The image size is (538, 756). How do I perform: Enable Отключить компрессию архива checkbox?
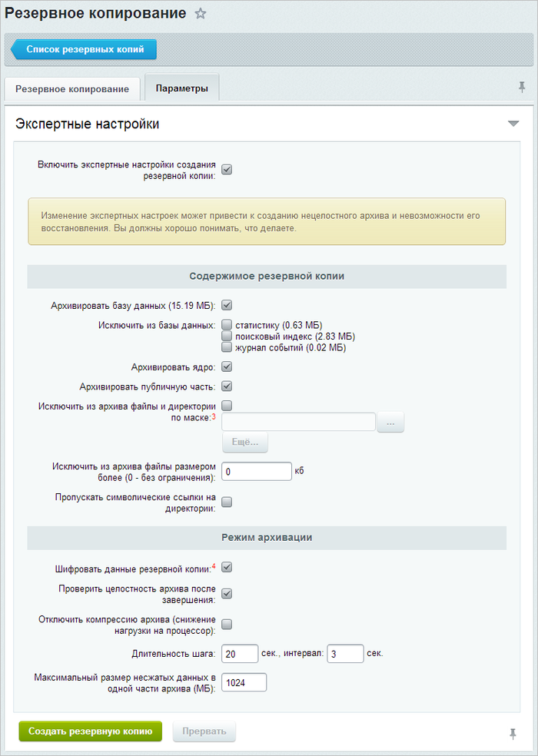click(x=227, y=625)
